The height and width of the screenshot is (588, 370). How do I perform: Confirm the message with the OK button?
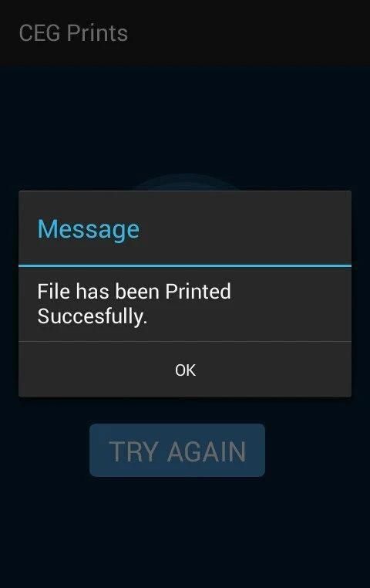coord(185,370)
